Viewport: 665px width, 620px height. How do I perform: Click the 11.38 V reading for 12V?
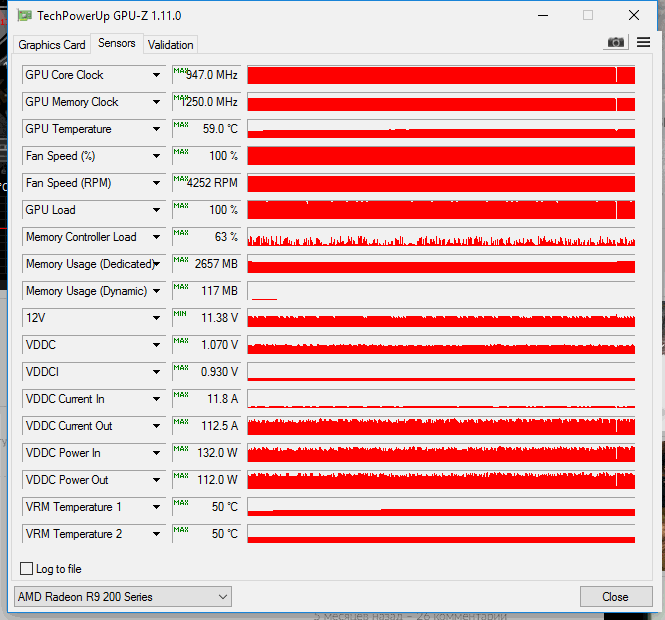(x=207, y=318)
